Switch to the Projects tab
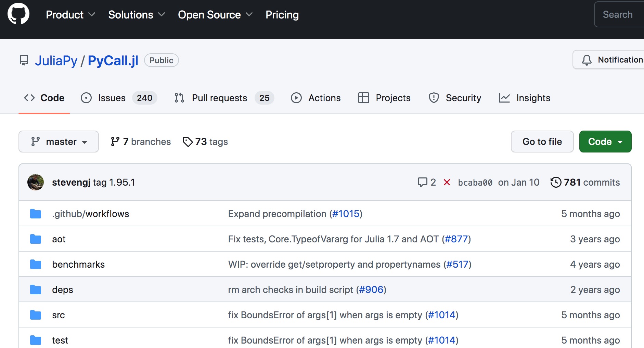 pyautogui.click(x=384, y=98)
